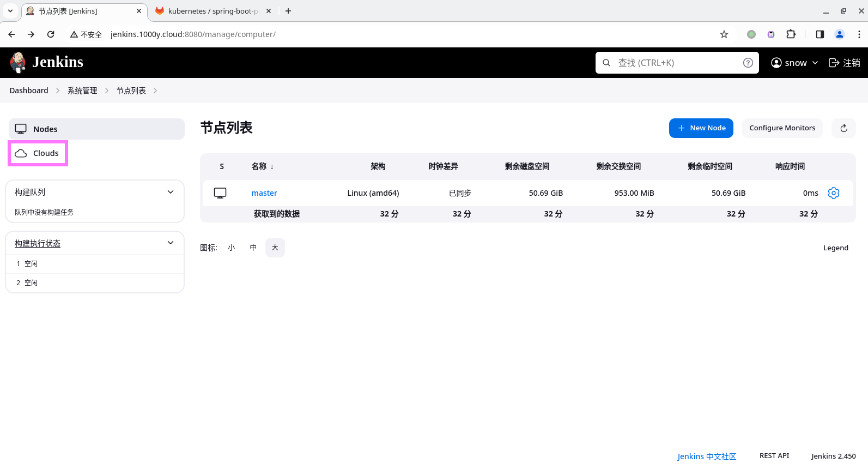
Task: Expand the Dashboard breadcrumb chevron
Action: tap(58, 91)
